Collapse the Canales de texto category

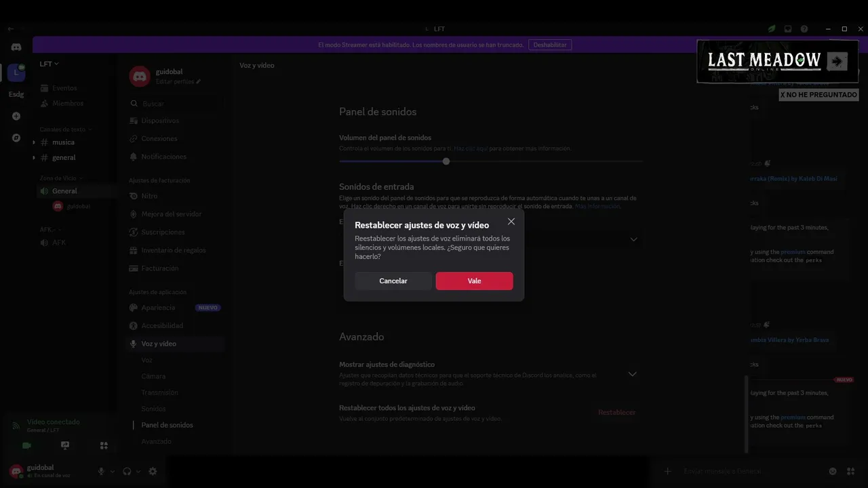click(x=66, y=129)
